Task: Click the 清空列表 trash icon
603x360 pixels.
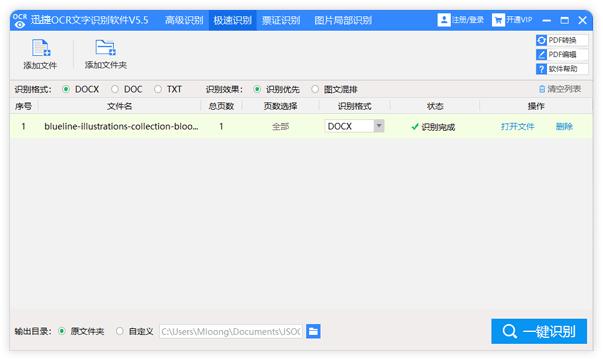Action: (542, 89)
